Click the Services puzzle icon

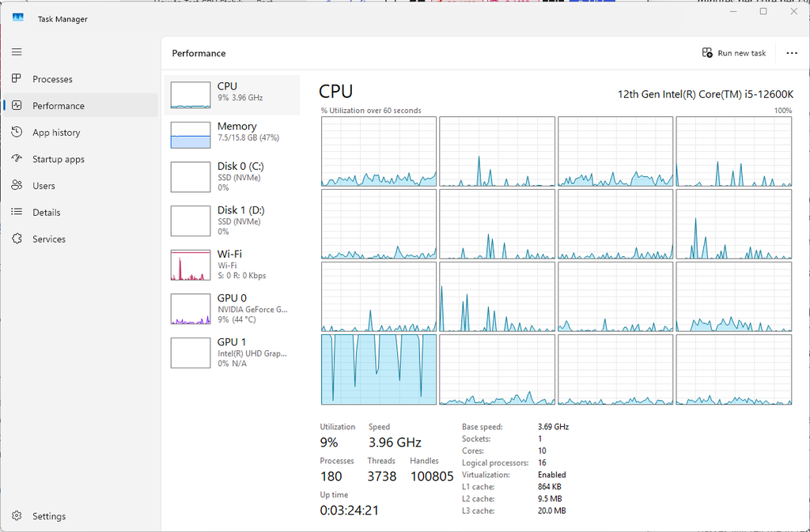click(x=17, y=239)
